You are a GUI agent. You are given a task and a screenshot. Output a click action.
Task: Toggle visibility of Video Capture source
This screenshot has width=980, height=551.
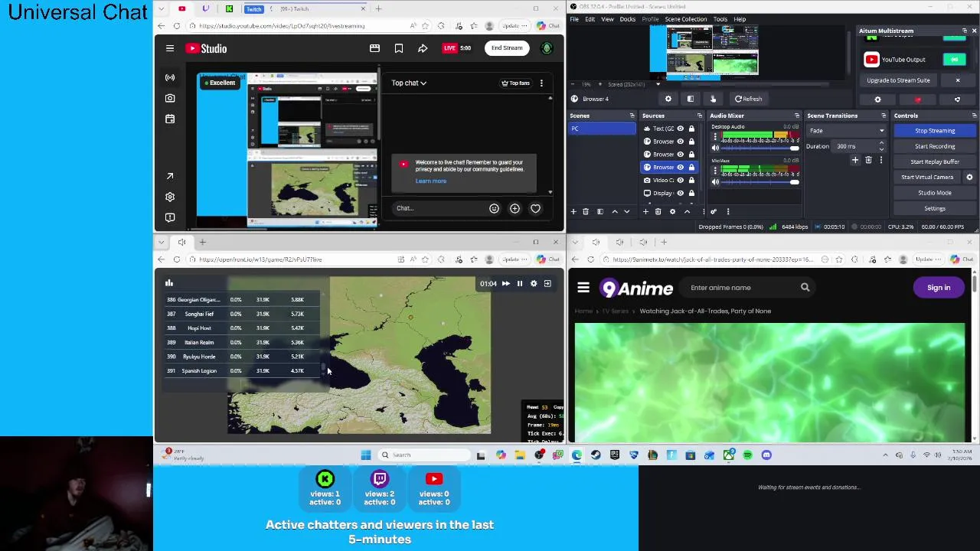tap(680, 180)
